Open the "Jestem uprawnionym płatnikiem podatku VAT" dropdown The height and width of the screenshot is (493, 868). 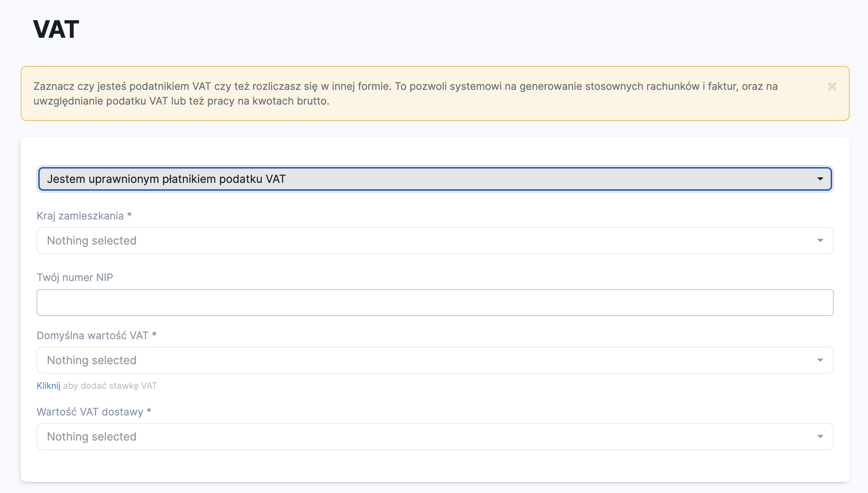(x=435, y=179)
